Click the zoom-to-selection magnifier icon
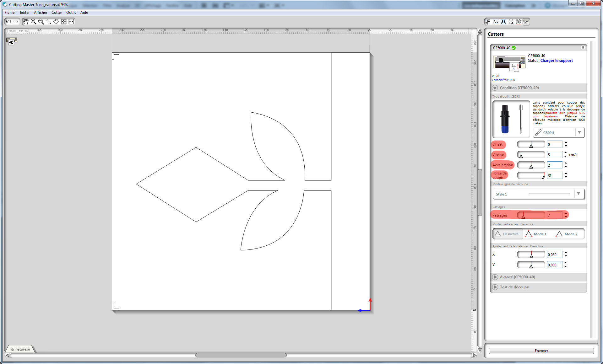Viewport: 603px width, 364px height. (49, 22)
